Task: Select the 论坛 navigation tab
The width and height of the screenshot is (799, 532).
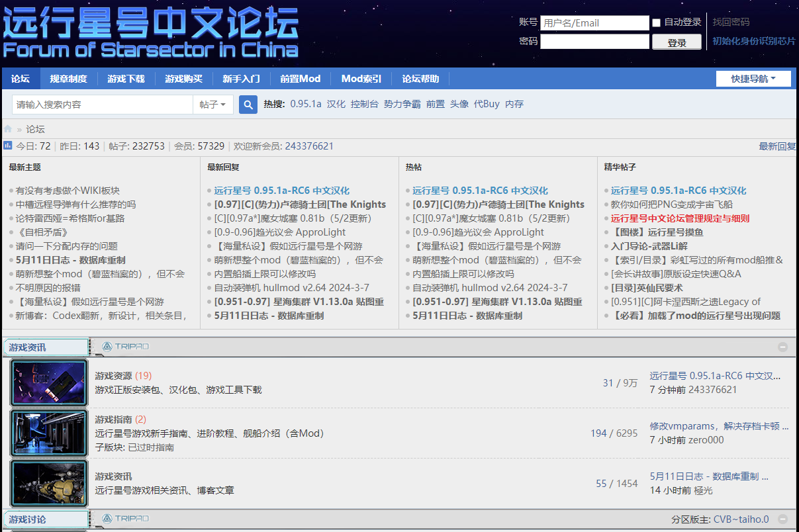Action: pos(21,79)
